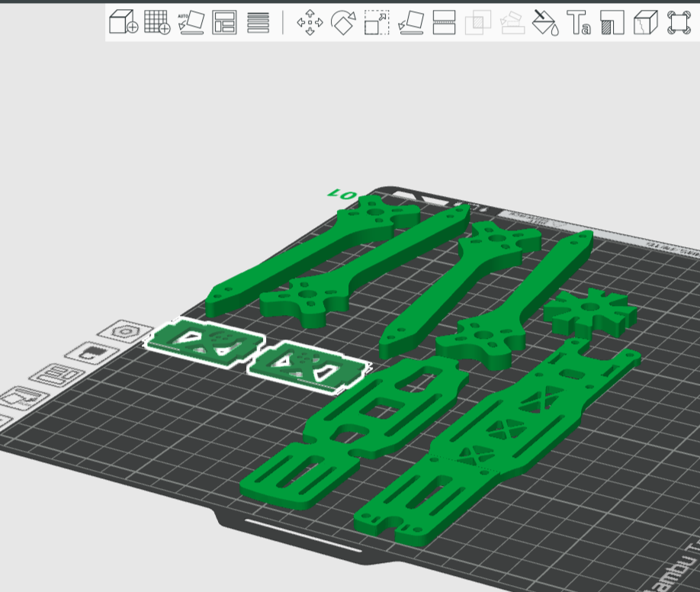Click the greyed Mesh Boolean overlapping squares icon
The image size is (700, 592).
click(477, 22)
